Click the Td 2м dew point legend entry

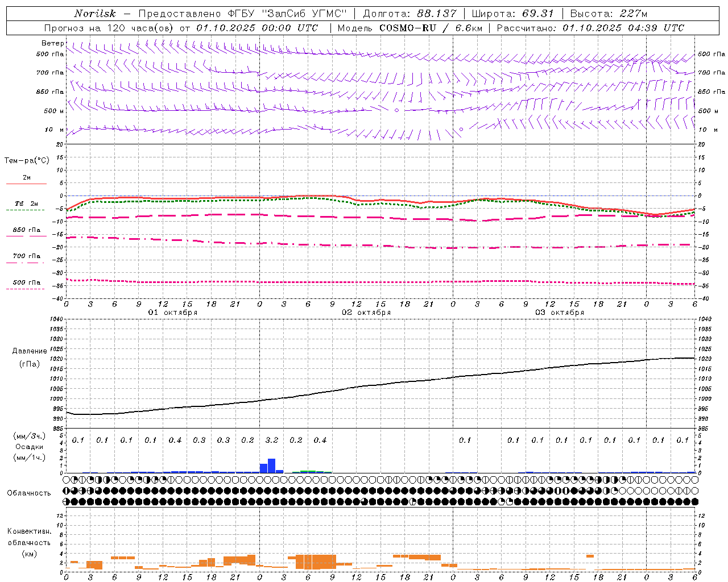26,203
